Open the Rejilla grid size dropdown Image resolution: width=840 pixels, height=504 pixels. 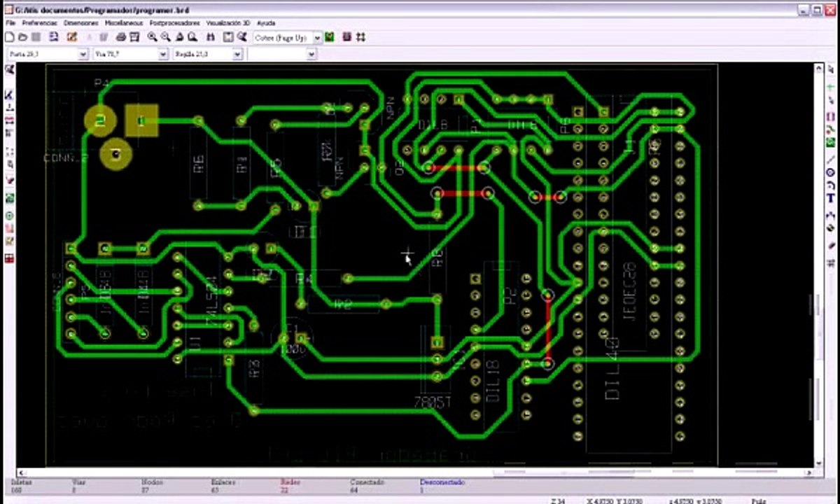pos(237,53)
